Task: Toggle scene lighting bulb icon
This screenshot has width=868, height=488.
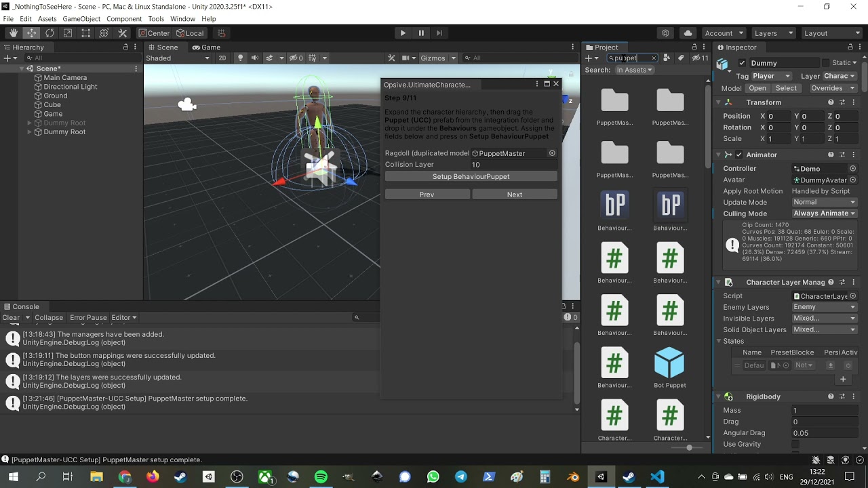Action: (x=240, y=58)
